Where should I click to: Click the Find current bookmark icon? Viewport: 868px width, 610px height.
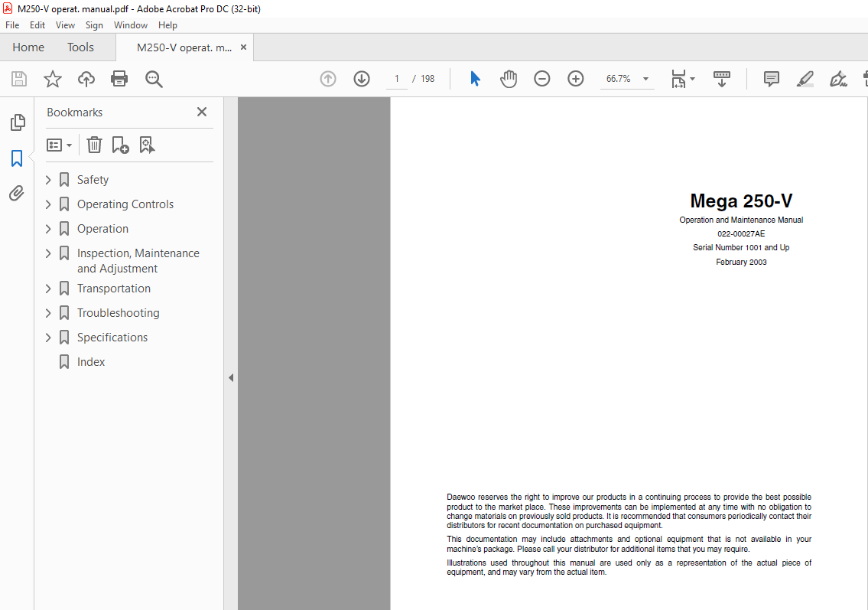pyautogui.click(x=147, y=145)
